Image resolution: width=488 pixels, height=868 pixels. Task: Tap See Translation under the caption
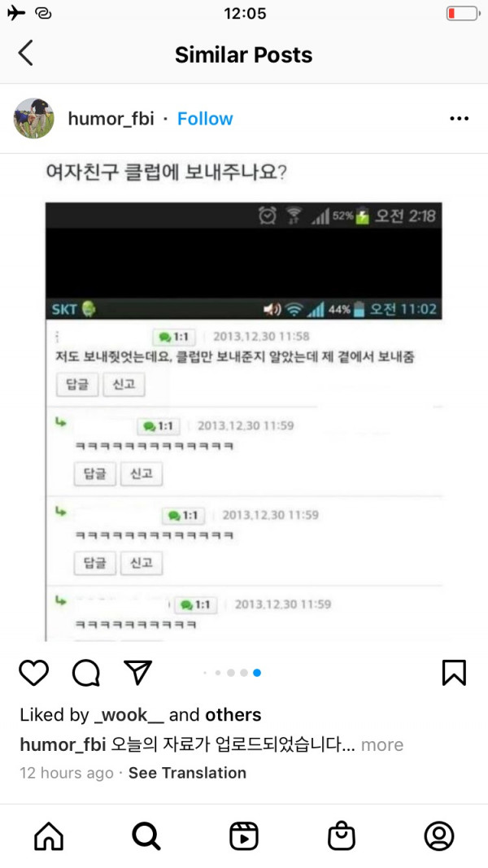[187, 773]
